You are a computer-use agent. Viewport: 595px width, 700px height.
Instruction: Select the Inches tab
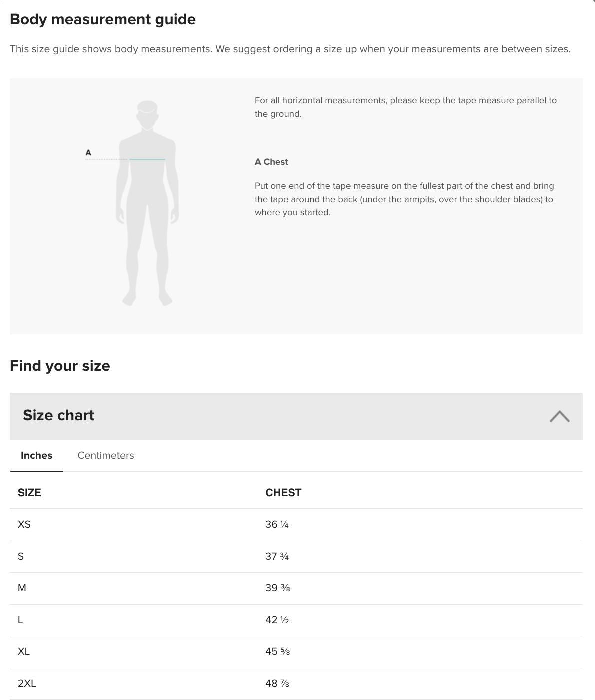click(36, 455)
